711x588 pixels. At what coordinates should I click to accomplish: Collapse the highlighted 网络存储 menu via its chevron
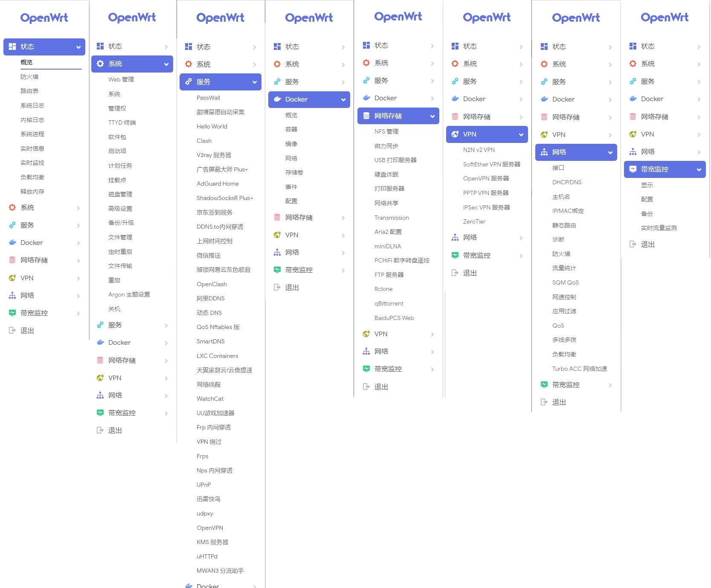[432, 116]
